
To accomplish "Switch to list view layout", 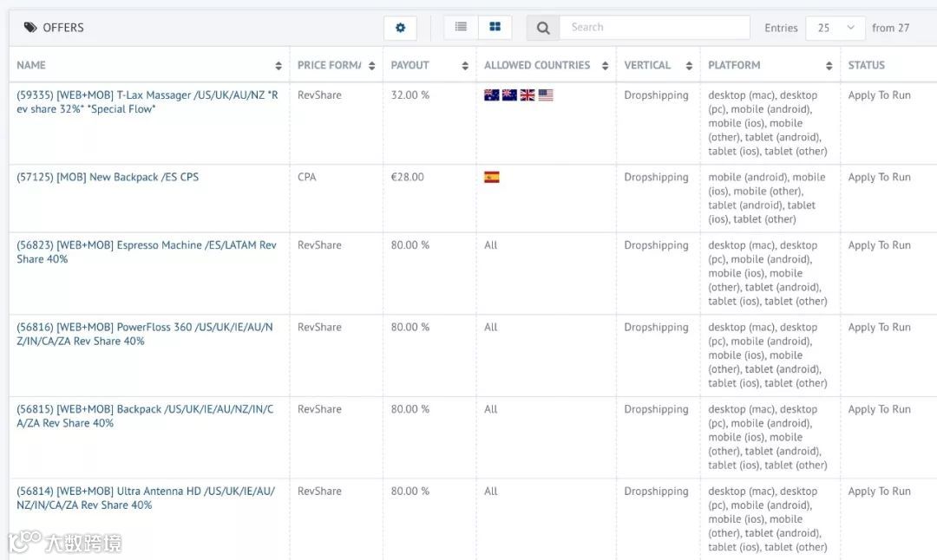I will click(x=461, y=27).
